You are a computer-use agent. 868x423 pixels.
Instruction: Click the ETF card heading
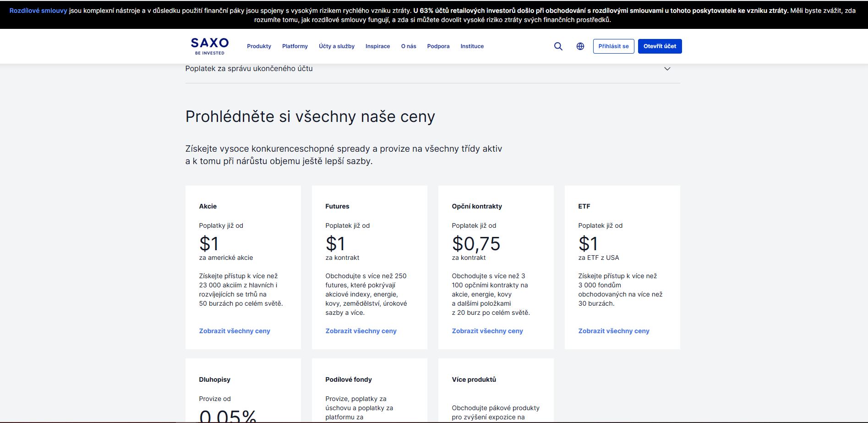point(584,206)
